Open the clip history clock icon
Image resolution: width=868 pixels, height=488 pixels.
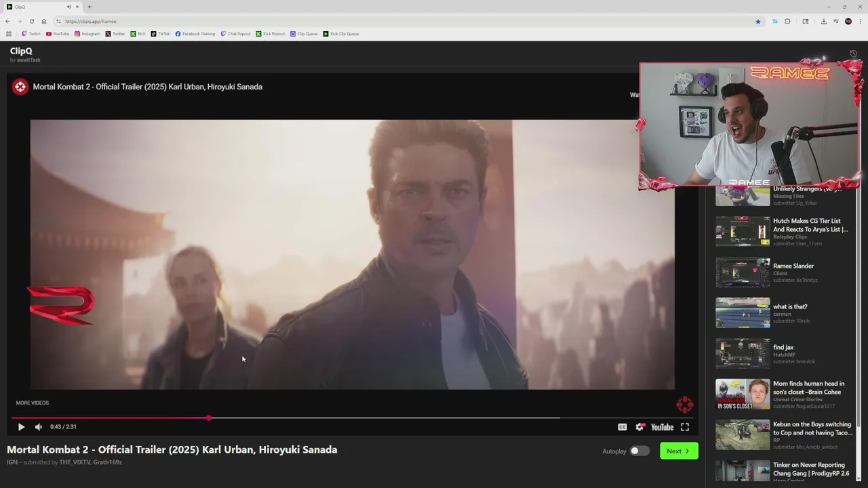(854, 54)
